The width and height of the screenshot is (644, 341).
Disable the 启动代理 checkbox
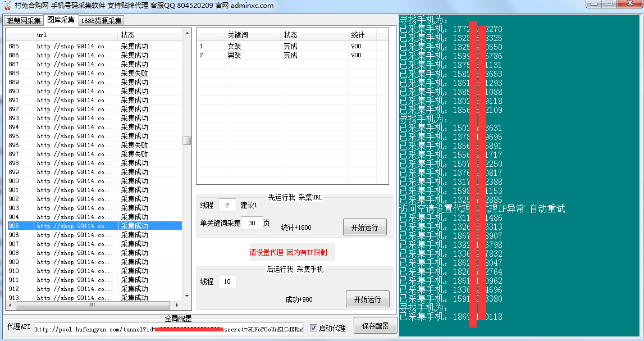[x=313, y=329]
